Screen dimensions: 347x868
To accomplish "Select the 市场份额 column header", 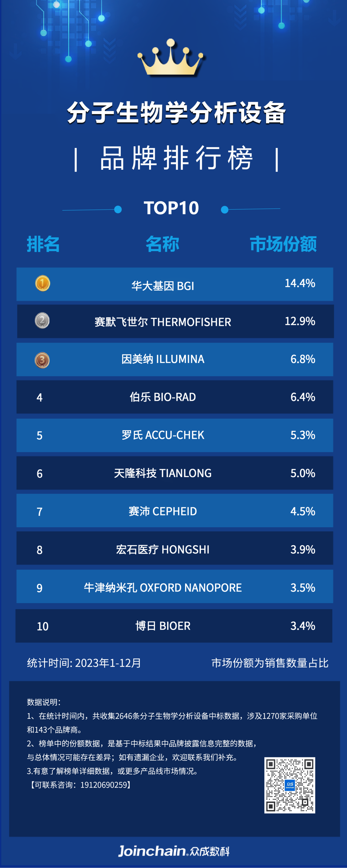I will [x=283, y=244].
